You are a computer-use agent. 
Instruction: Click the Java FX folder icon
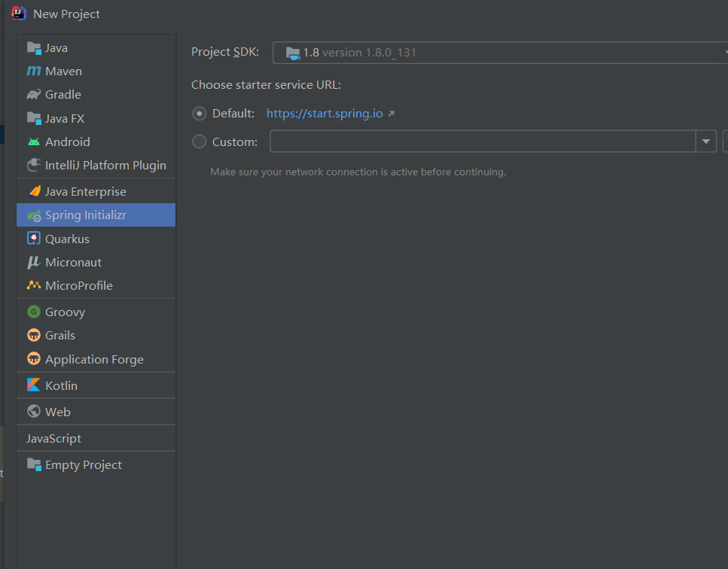coord(34,118)
